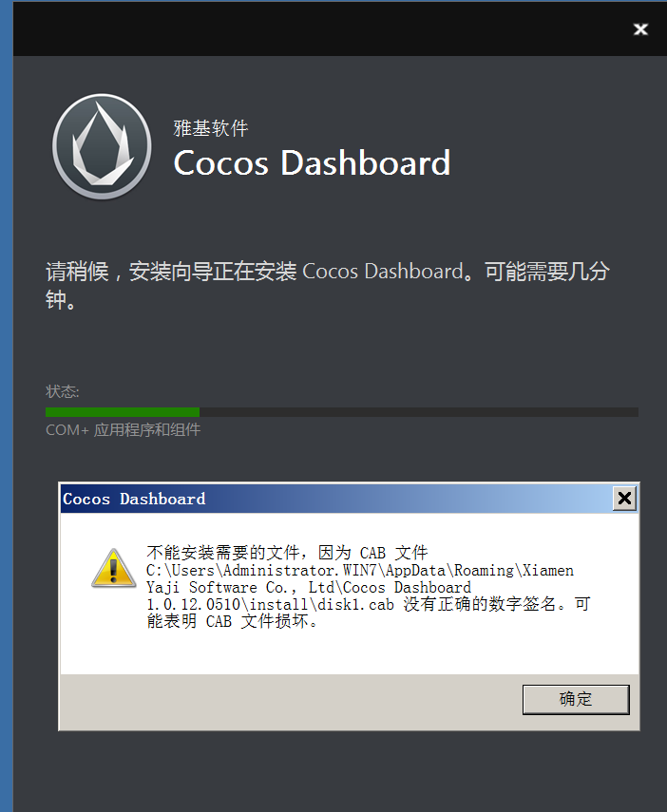
Task: Click the yellow warning triangle icon
Action: coord(113,569)
